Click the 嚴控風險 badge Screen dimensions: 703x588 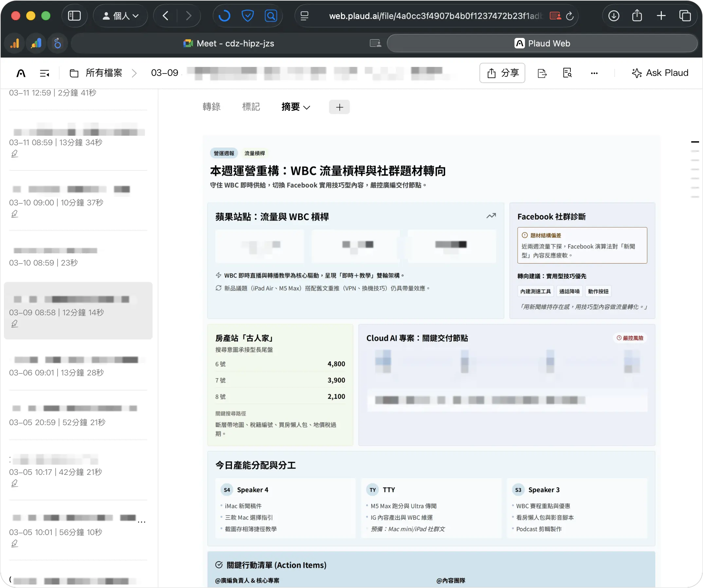click(x=630, y=338)
